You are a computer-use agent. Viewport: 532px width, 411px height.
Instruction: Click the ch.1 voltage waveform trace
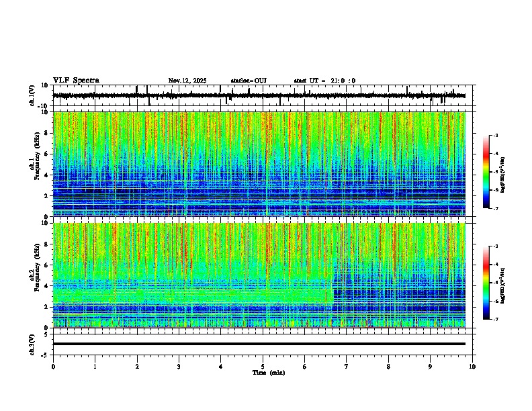[x=259, y=95]
